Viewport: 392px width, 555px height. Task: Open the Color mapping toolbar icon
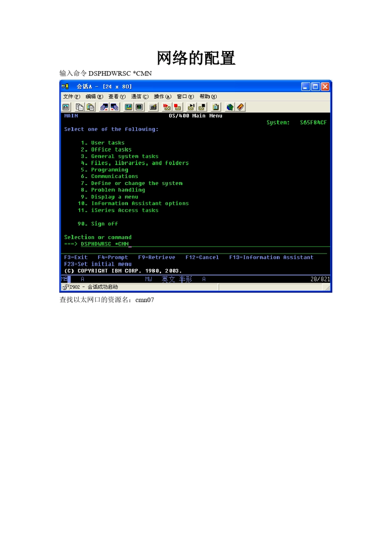(x=139, y=107)
